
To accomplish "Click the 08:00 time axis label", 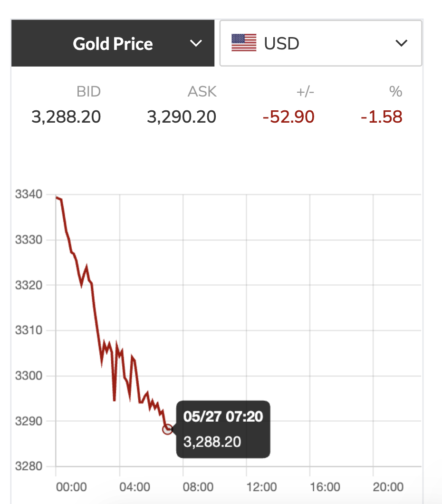I will tap(198, 487).
